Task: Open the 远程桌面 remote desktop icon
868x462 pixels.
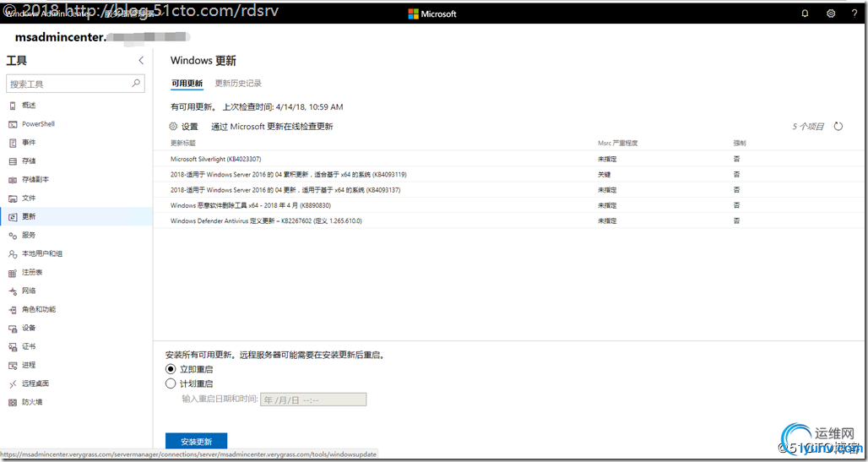Action: (13, 384)
